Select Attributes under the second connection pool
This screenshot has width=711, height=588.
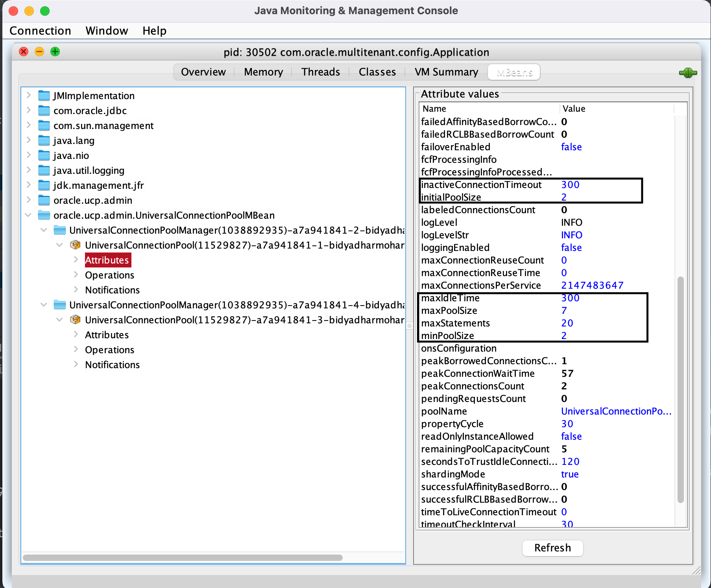coord(107,335)
